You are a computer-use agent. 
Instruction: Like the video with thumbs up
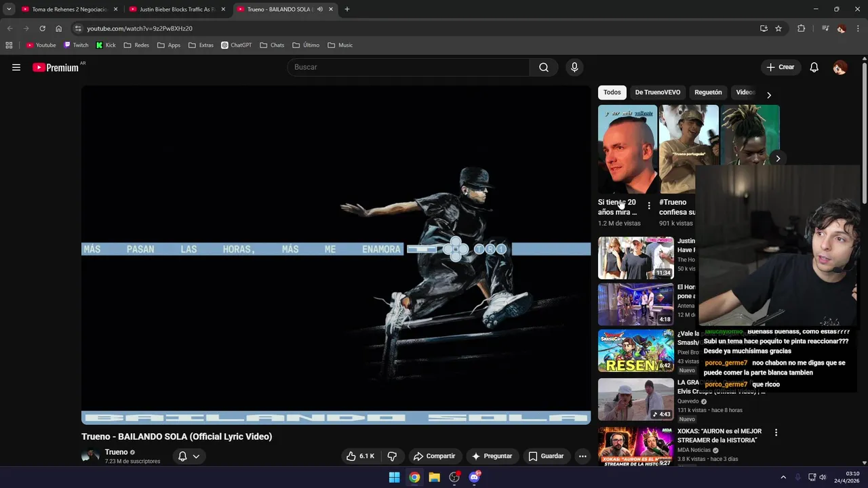pyautogui.click(x=360, y=456)
